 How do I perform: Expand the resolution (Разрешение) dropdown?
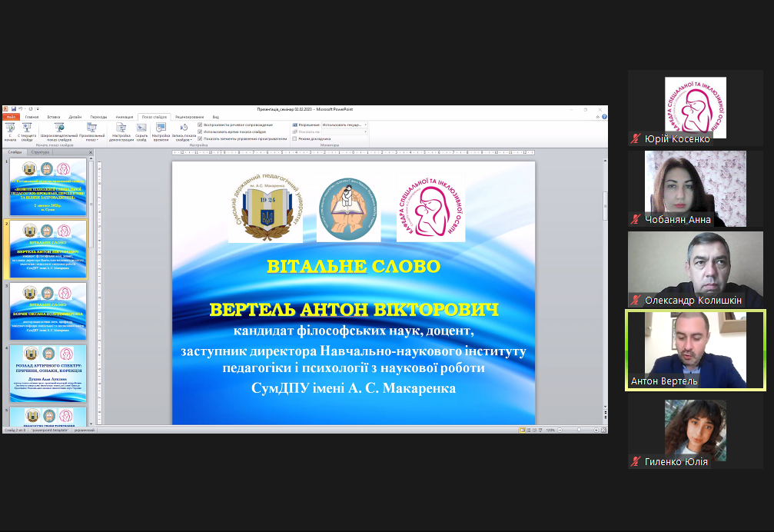(x=364, y=125)
